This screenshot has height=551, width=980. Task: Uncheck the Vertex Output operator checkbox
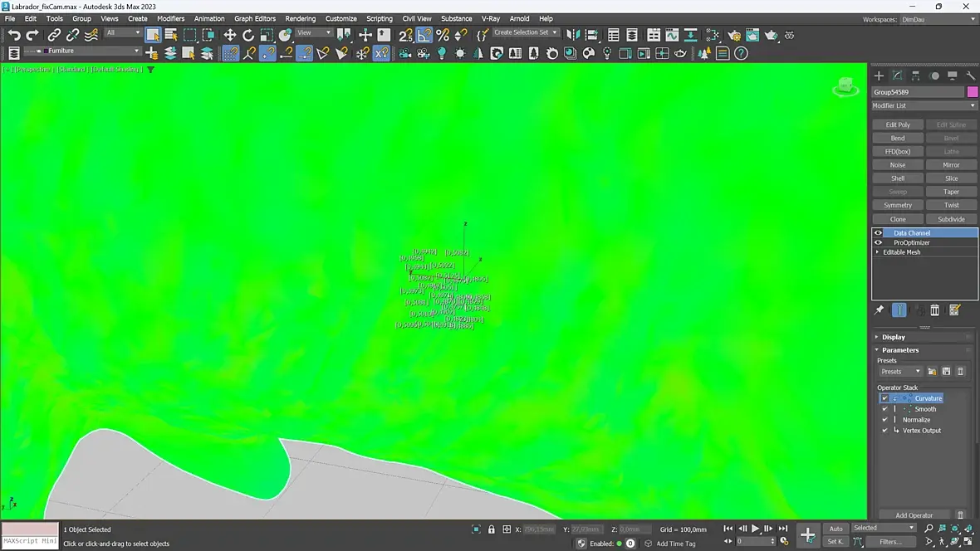point(884,430)
